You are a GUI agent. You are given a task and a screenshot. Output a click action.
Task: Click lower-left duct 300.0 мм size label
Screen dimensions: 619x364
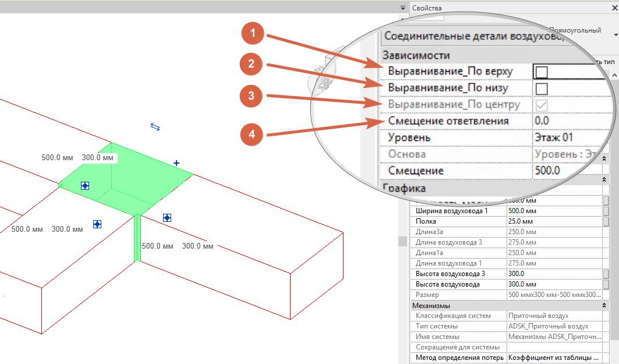[x=67, y=229]
